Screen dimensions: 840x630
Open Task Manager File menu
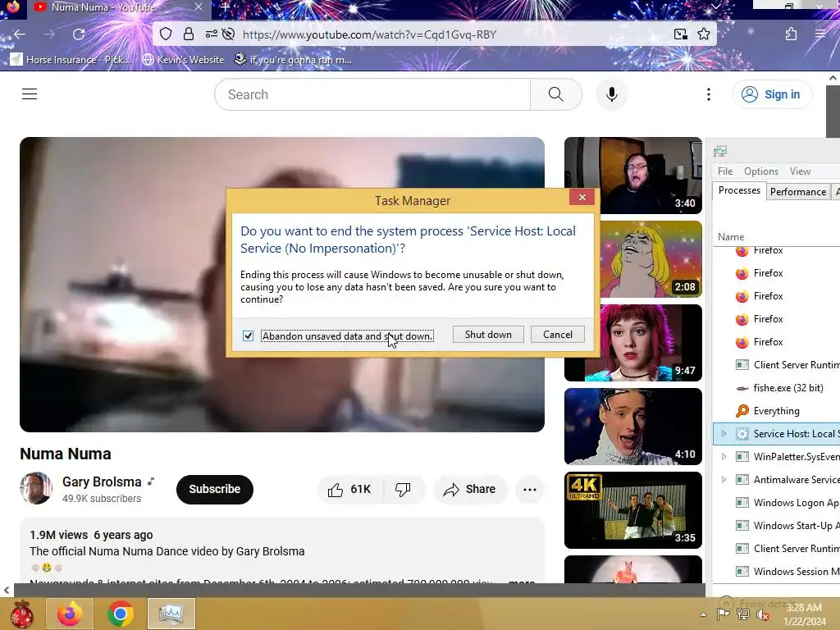(725, 171)
